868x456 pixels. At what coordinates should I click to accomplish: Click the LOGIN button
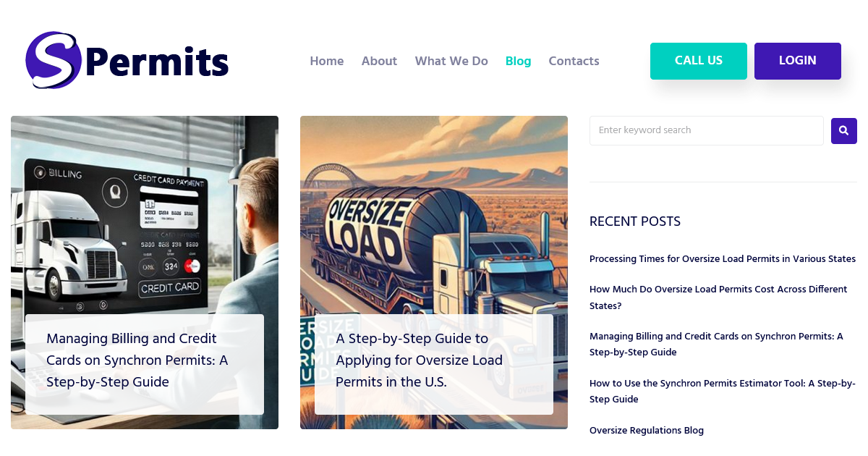point(798,61)
